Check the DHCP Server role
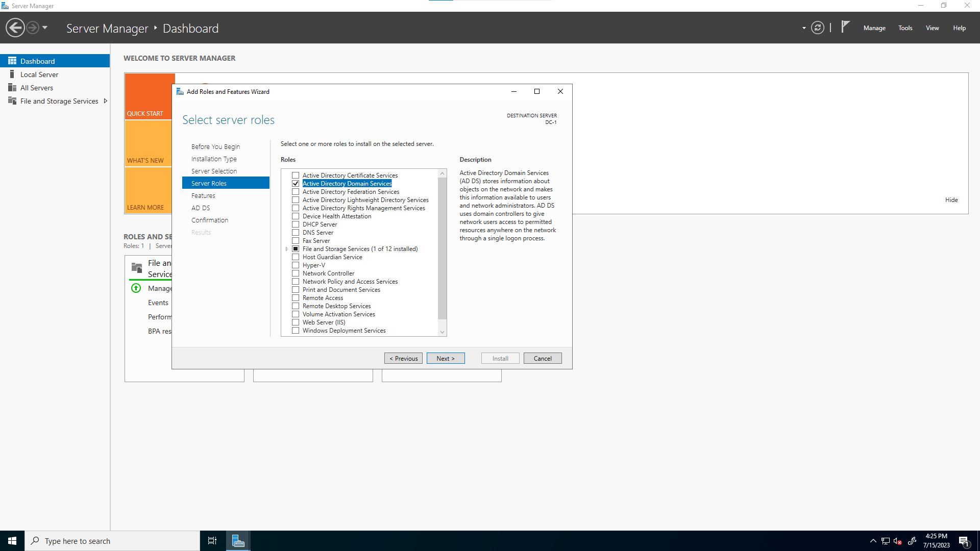 pos(296,224)
